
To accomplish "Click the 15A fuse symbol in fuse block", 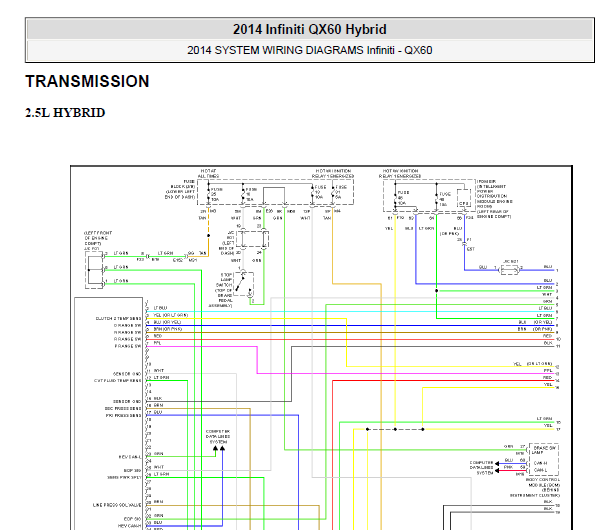I will point(243,194).
